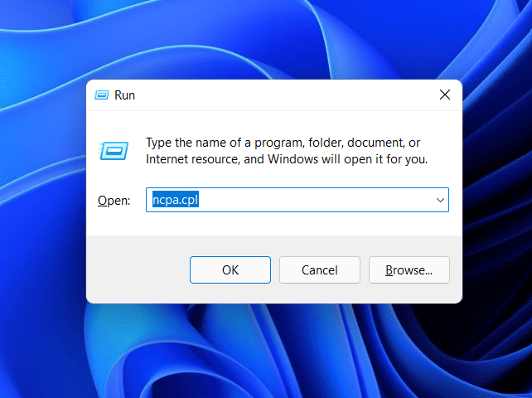
Task: Click the gray footer area left of OK
Action: coord(137,269)
